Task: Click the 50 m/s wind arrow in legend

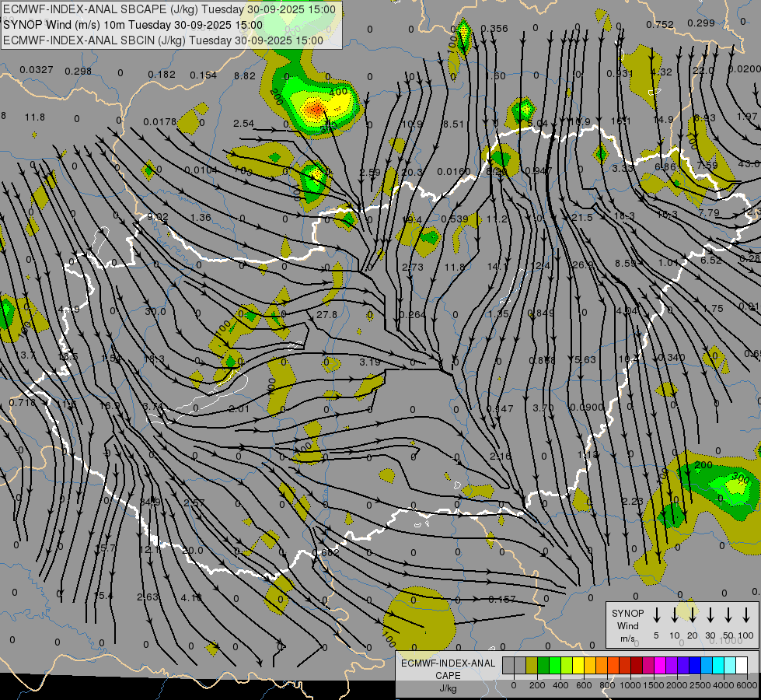Action: click(728, 615)
